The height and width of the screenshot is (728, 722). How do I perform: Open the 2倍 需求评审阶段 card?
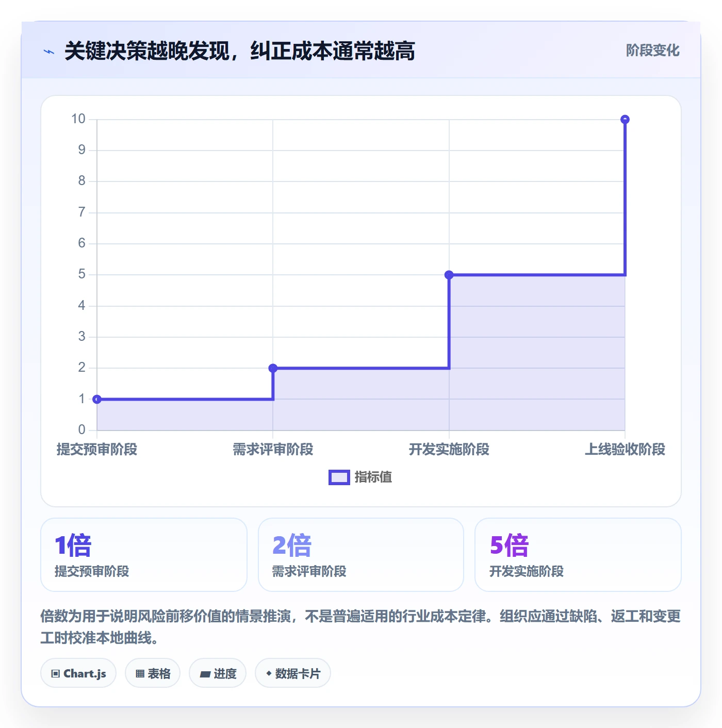click(x=361, y=555)
